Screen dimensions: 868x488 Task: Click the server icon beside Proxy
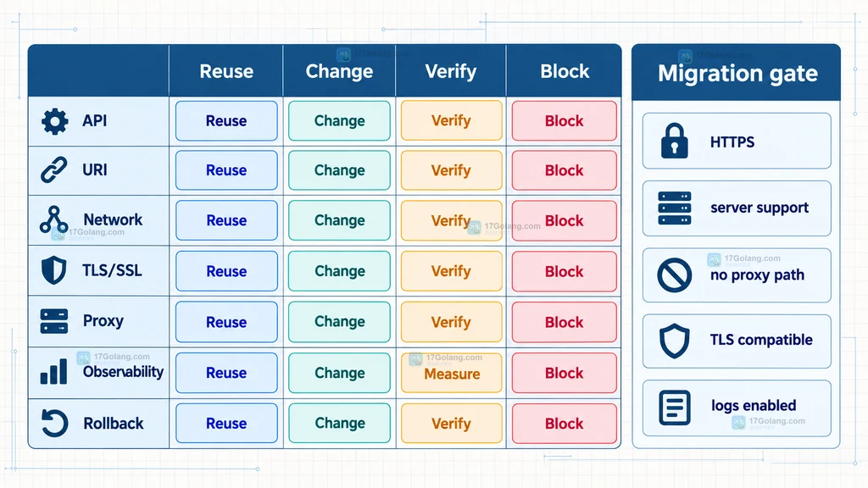pos(54,321)
